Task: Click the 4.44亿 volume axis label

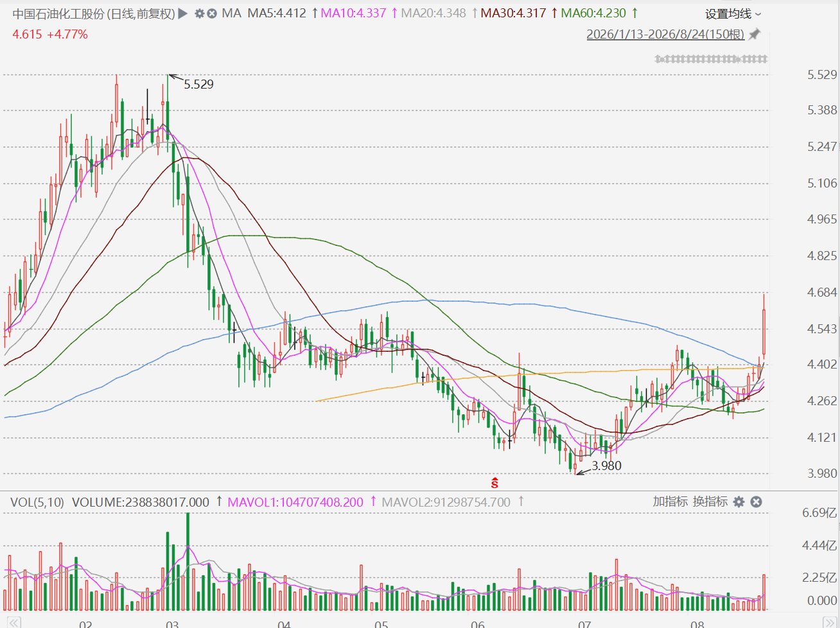Action: (819, 545)
